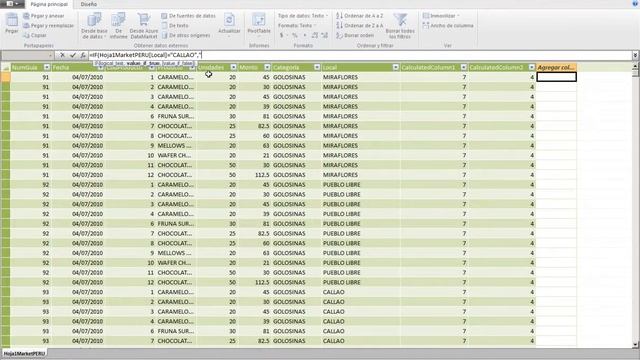Click the MELLOWS cell in NumGuia 92 group
Viewport: 640px width, 360px height.
coord(176,253)
